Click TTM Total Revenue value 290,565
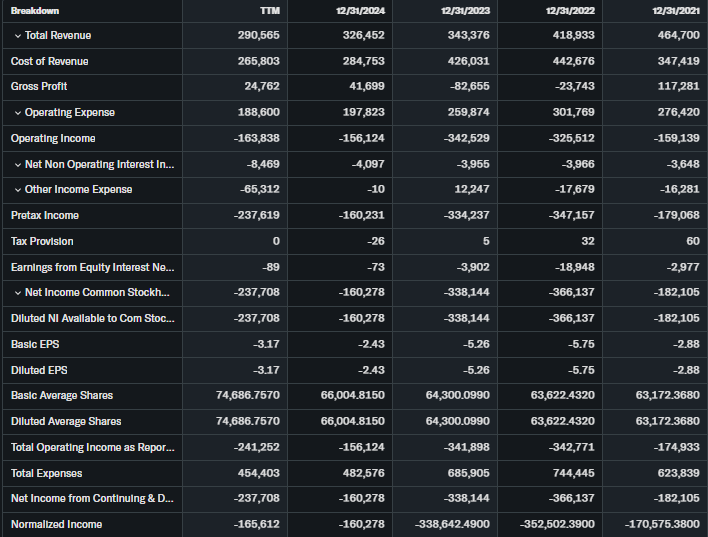The width and height of the screenshot is (708, 537). (x=258, y=36)
